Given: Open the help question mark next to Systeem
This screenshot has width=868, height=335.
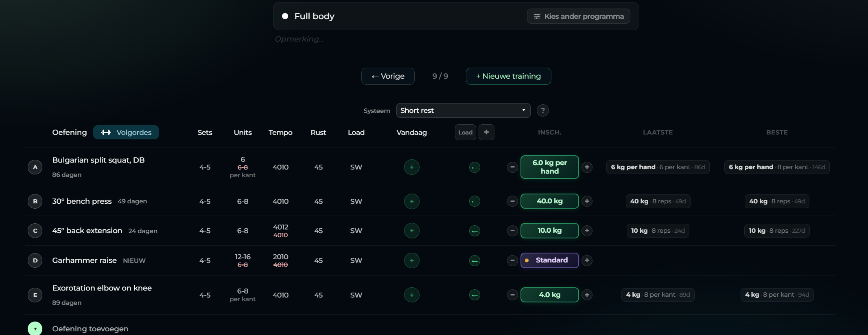Looking at the screenshot, I should point(542,110).
